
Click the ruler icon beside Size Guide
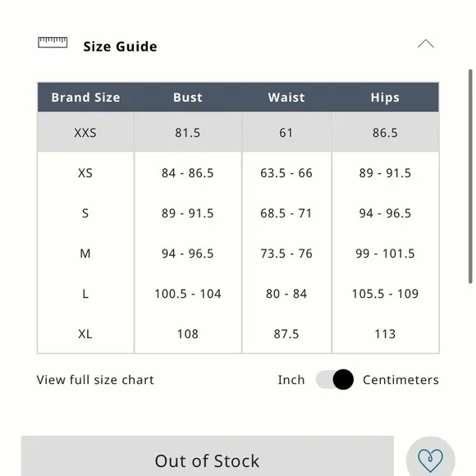pos(53,42)
